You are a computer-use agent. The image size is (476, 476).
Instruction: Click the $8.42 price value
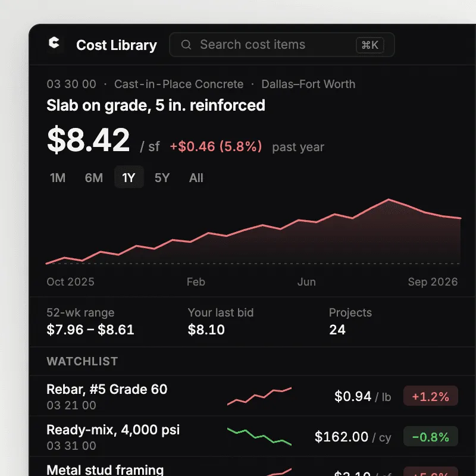coord(88,140)
